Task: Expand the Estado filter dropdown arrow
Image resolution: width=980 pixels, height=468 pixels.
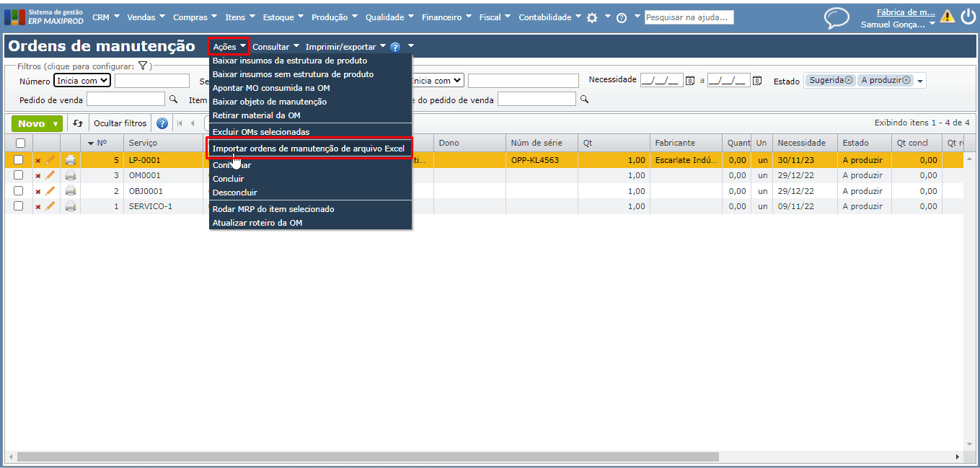Action: (x=920, y=81)
